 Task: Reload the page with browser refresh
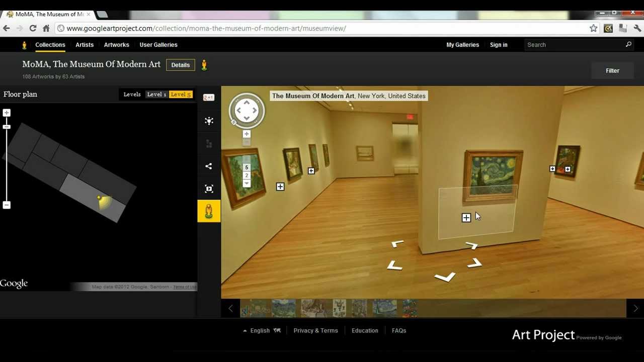click(x=33, y=28)
